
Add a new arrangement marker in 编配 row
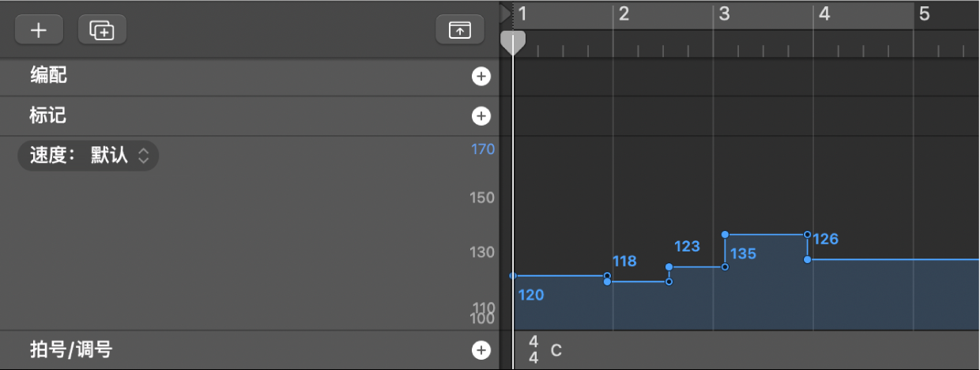coord(481,77)
